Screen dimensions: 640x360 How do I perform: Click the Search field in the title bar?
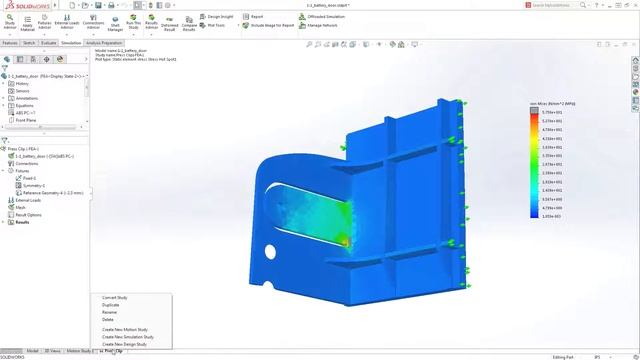pyautogui.click(x=551, y=5)
